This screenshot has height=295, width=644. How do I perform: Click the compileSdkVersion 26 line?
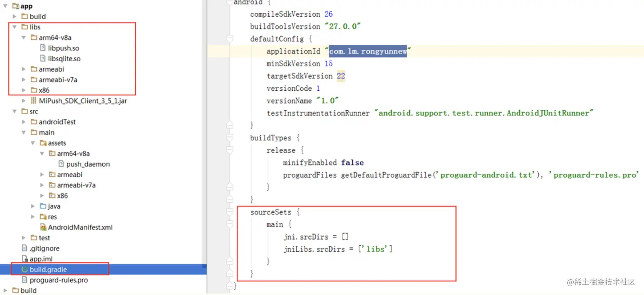tap(291, 14)
